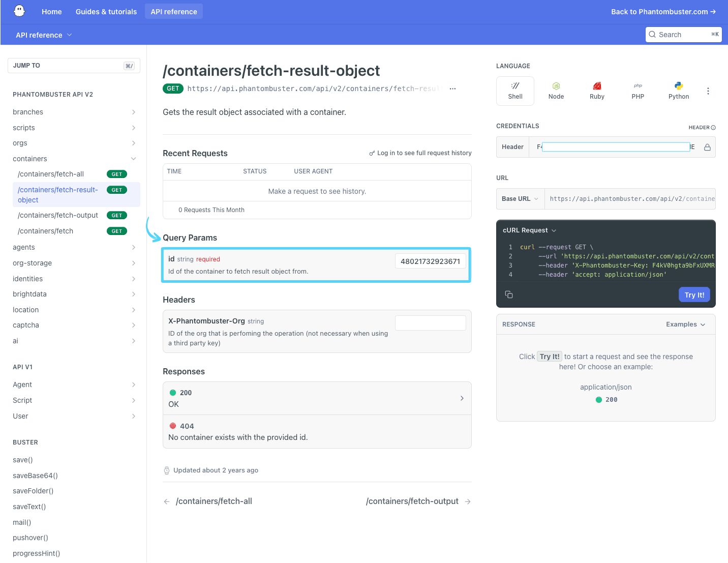The height and width of the screenshot is (563, 728).
Task: Expand the 200 OK response row
Action: [x=317, y=398]
